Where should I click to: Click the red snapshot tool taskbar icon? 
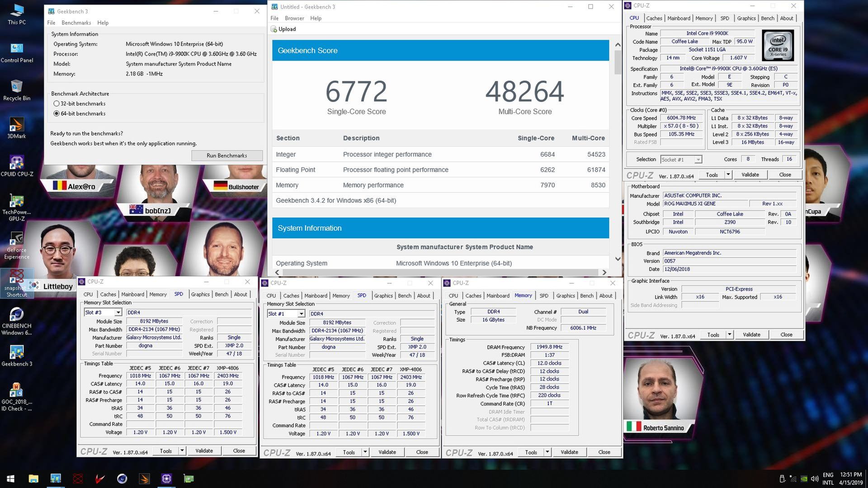click(78, 479)
